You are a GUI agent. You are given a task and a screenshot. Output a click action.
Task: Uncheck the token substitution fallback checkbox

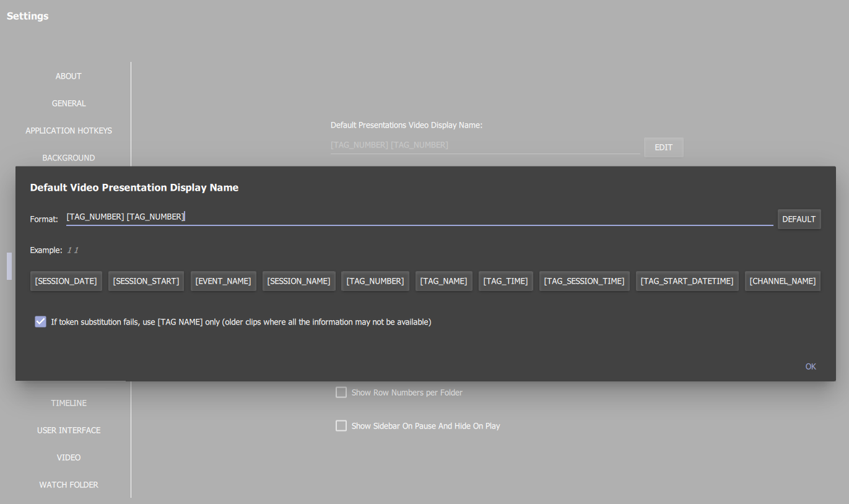click(x=40, y=321)
